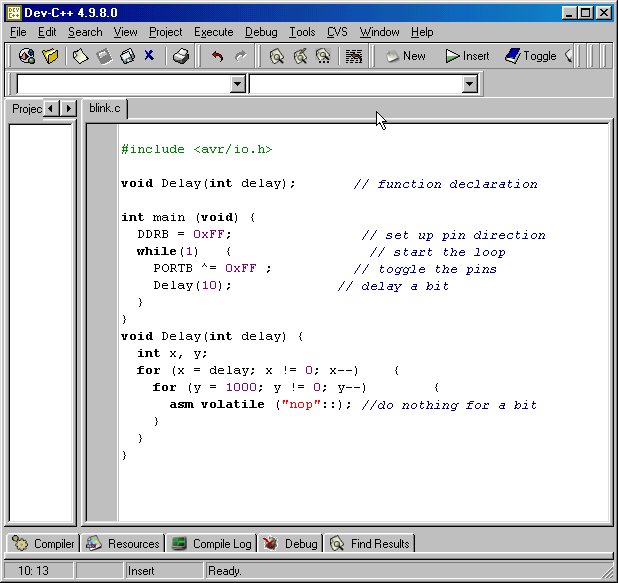Switch to the Resources bottom tab
This screenshot has width=618, height=583.
[x=123, y=544]
